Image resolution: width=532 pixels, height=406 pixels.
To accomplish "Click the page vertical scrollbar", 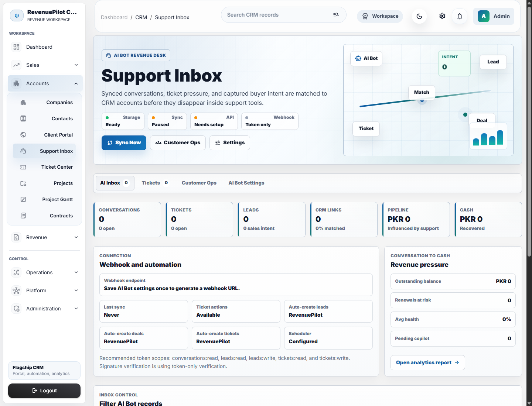I will (529, 131).
